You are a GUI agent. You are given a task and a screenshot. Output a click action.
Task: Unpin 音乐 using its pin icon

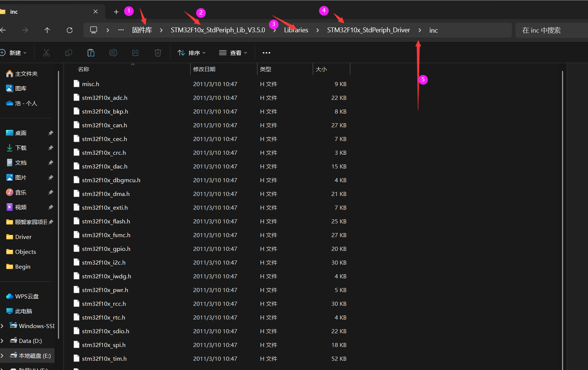coord(51,192)
